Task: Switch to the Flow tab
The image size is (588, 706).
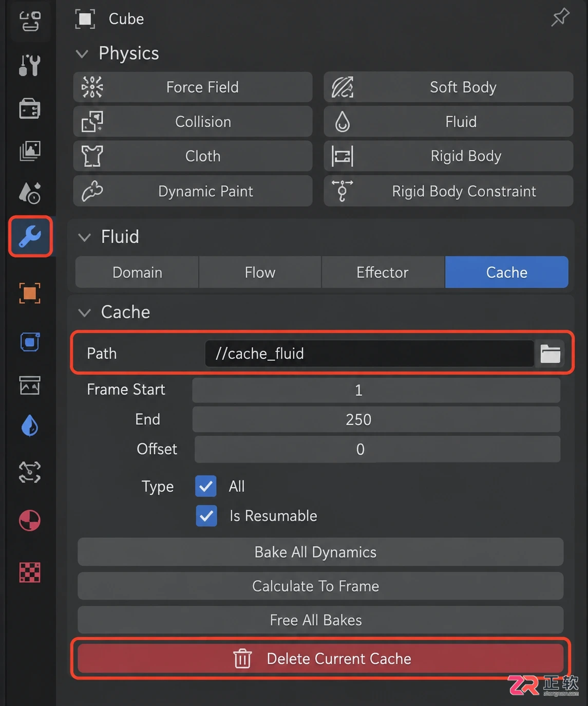Action: pyautogui.click(x=260, y=272)
